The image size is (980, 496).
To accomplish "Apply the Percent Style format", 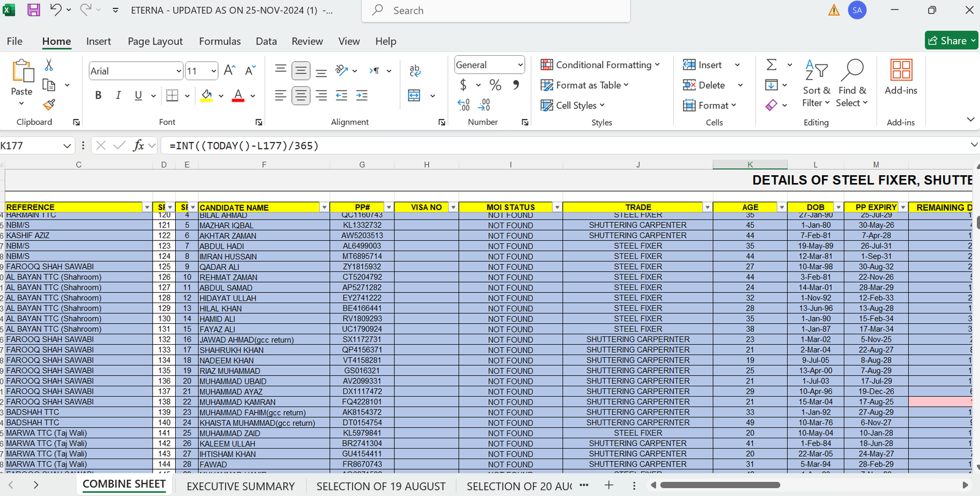I will 496,85.
